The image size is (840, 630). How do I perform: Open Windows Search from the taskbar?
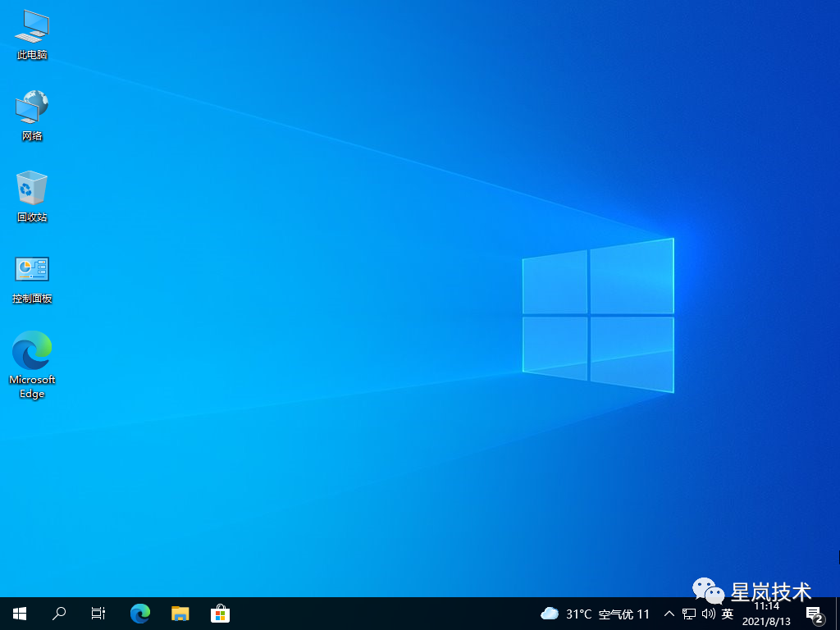click(x=58, y=613)
